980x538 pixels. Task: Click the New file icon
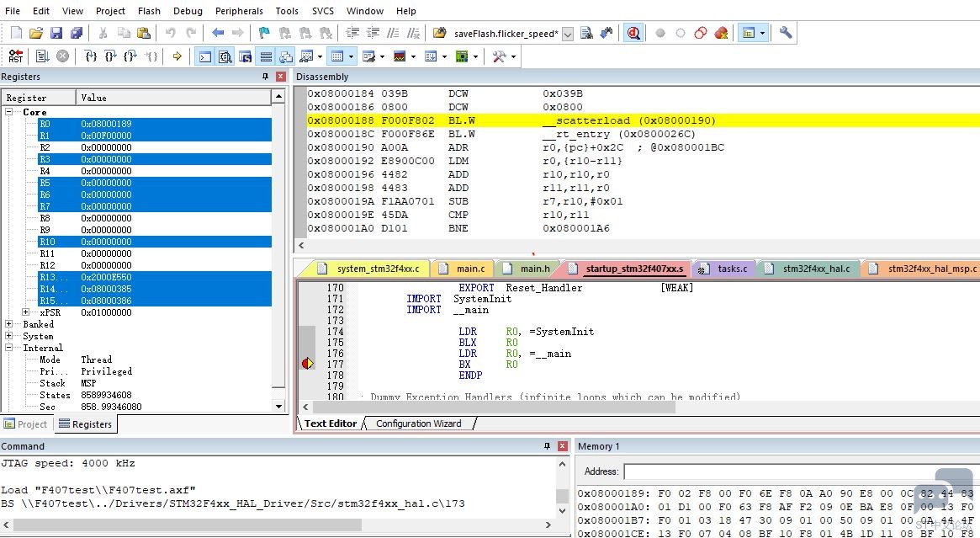(16, 33)
